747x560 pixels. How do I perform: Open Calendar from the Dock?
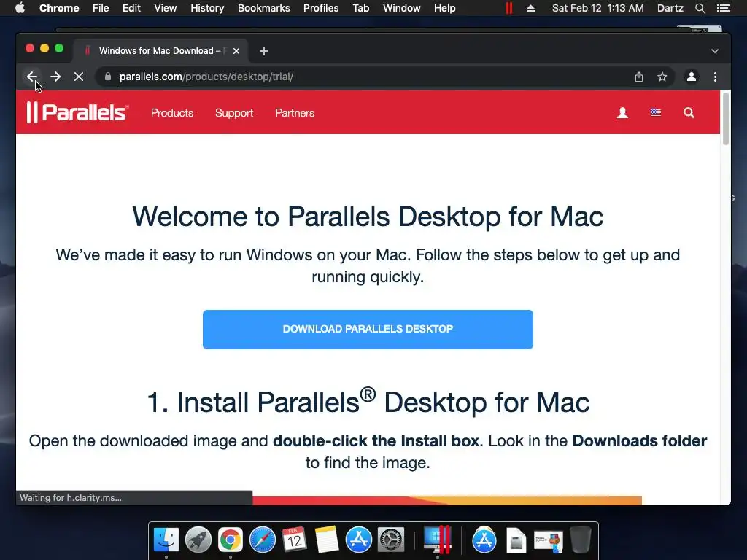tap(294, 540)
